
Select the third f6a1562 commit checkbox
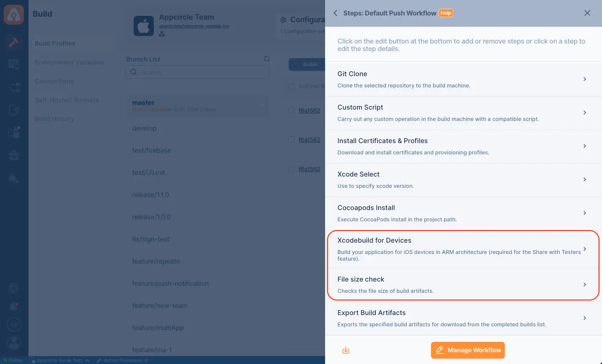click(291, 169)
